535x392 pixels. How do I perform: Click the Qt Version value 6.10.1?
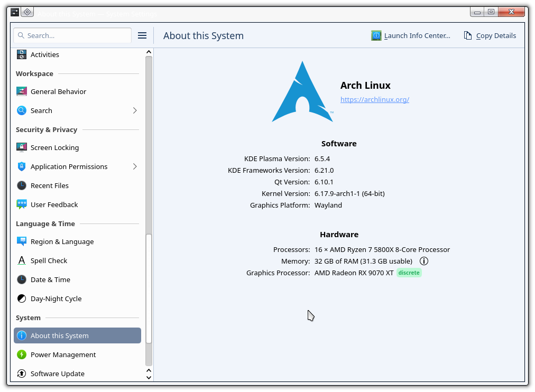pos(324,182)
